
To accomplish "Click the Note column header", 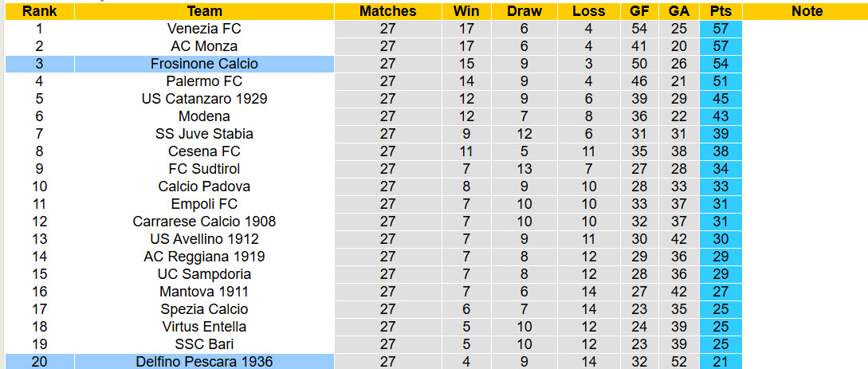I will (x=807, y=11).
